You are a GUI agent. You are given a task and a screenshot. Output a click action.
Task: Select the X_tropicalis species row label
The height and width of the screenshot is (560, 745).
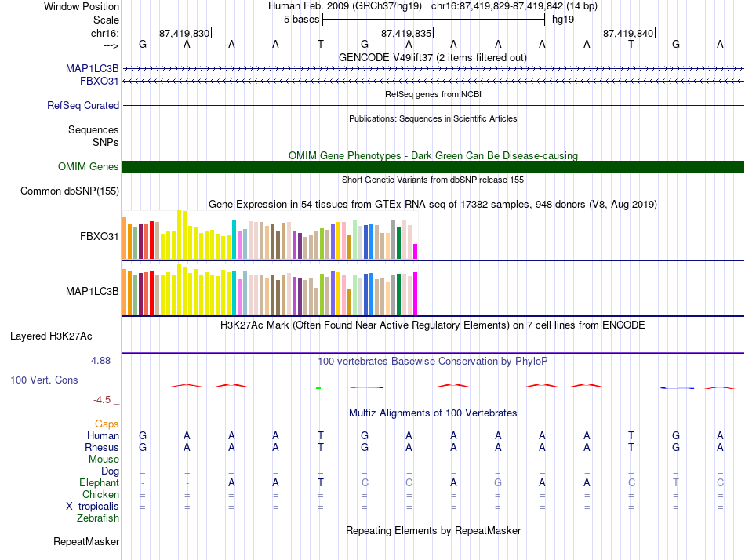click(93, 507)
